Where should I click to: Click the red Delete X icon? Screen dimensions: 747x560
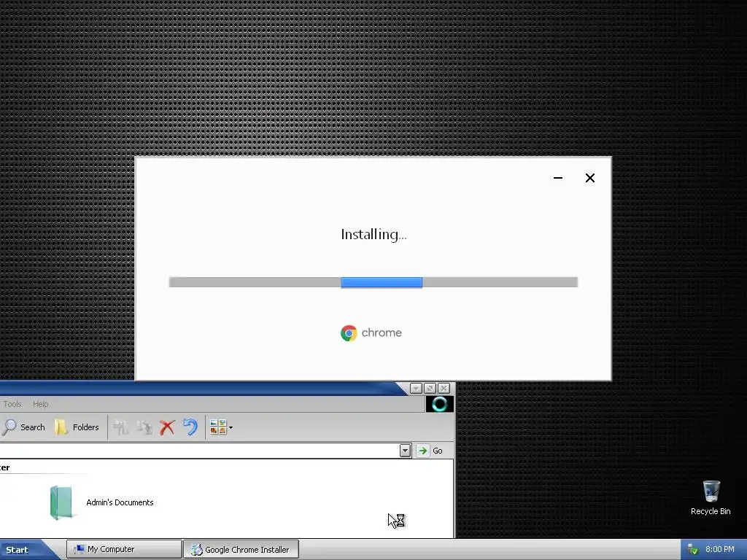pos(167,427)
